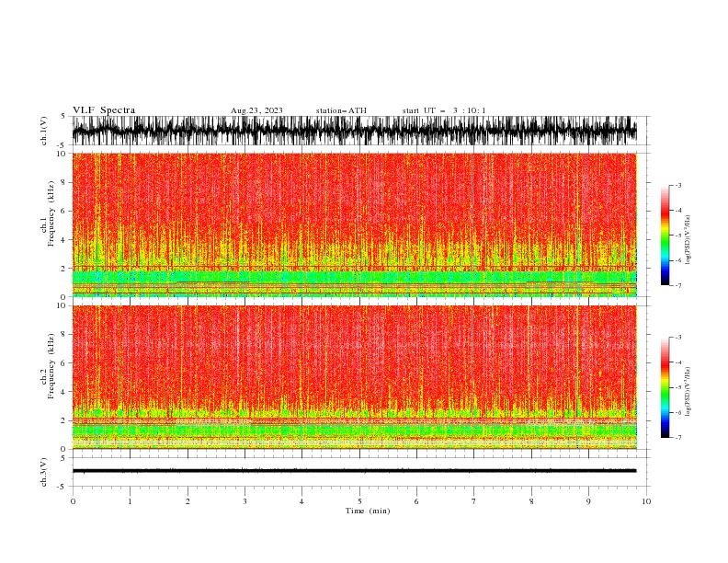Click the ch.2 spectrogram panel
Viewport: 728px width, 563px height.
(354, 377)
